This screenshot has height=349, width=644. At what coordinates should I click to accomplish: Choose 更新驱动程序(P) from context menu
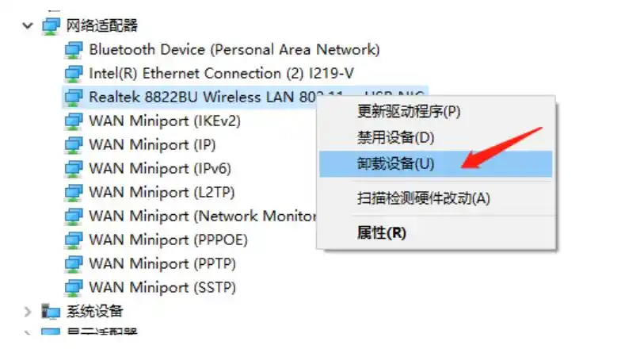[408, 112]
